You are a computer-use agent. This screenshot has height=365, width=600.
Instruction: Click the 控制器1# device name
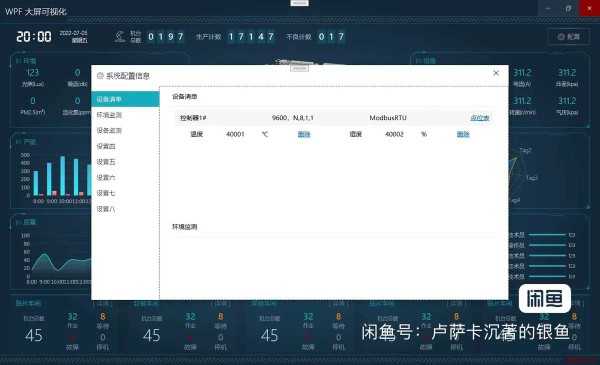[193, 118]
